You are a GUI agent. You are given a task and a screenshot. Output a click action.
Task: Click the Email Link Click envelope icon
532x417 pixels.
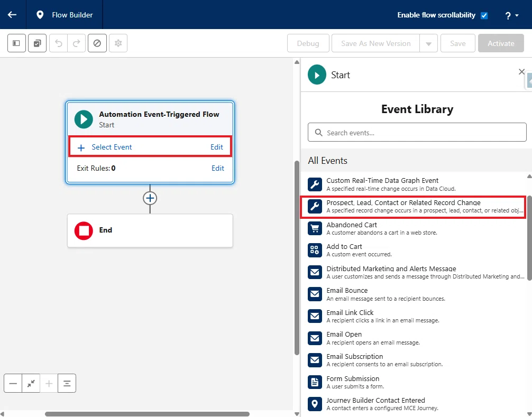[315, 316]
